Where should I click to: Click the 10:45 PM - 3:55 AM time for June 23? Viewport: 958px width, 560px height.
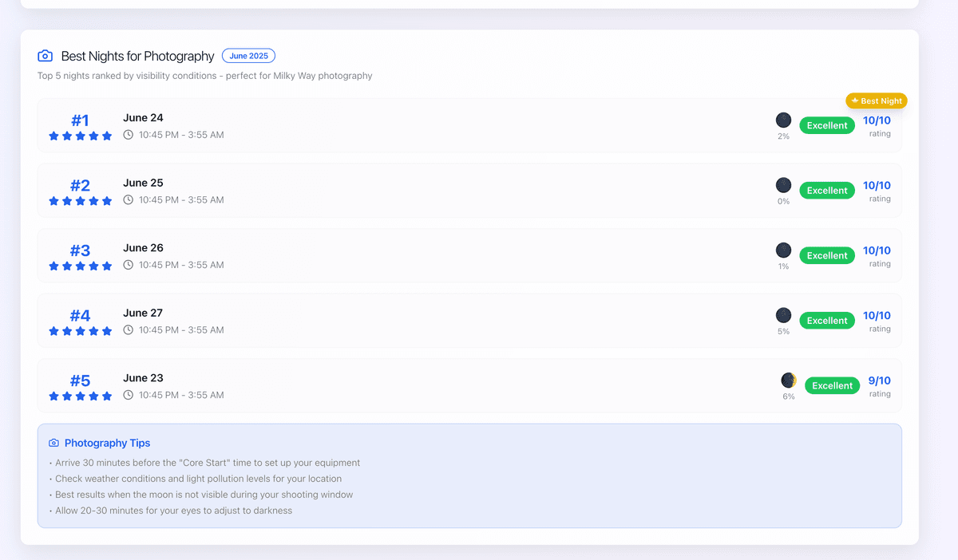tap(181, 396)
